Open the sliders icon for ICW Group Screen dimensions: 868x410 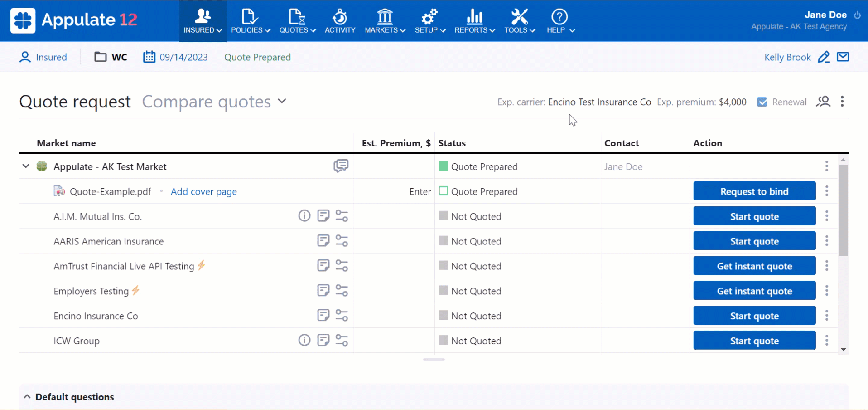(x=342, y=341)
